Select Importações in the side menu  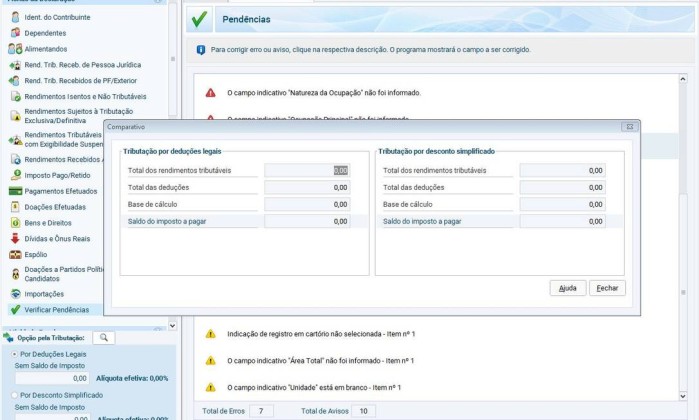point(44,294)
